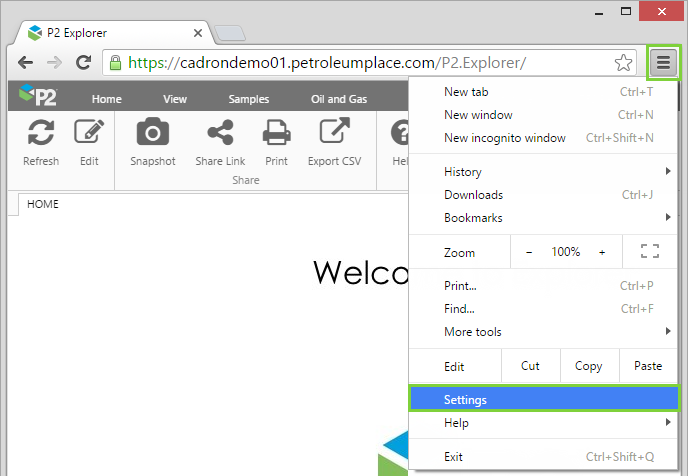
Task: Close the P2 Explorer browser tab
Action: [198, 33]
